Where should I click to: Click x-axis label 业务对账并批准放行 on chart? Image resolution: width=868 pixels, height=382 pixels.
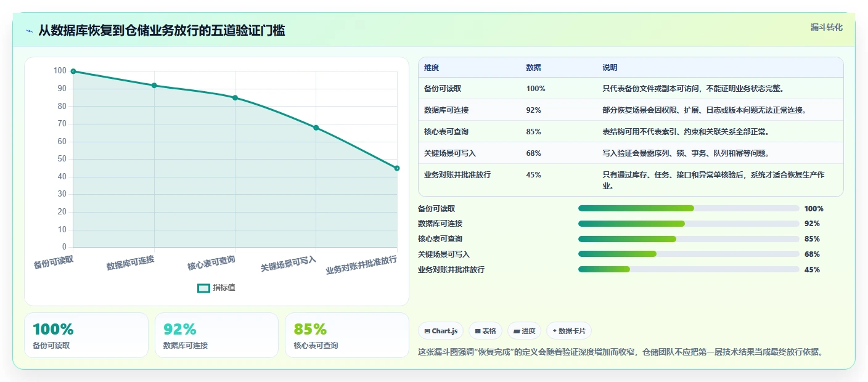coord(361,266)
